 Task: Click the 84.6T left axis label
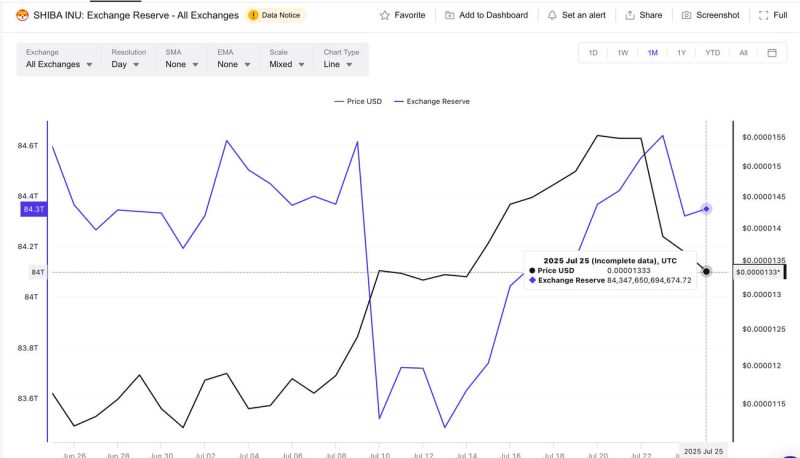tap(28, 146)
